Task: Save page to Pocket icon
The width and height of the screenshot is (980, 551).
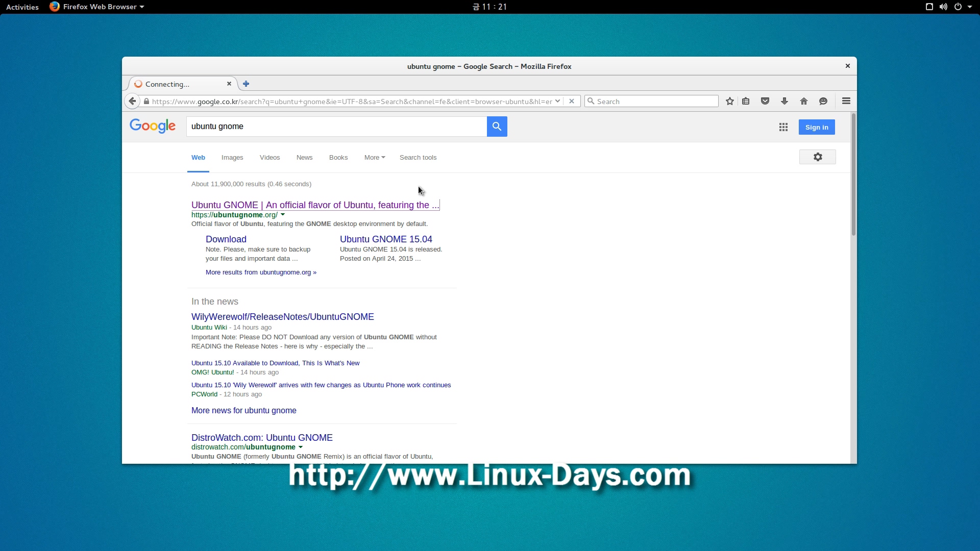Action: (765, 101)
